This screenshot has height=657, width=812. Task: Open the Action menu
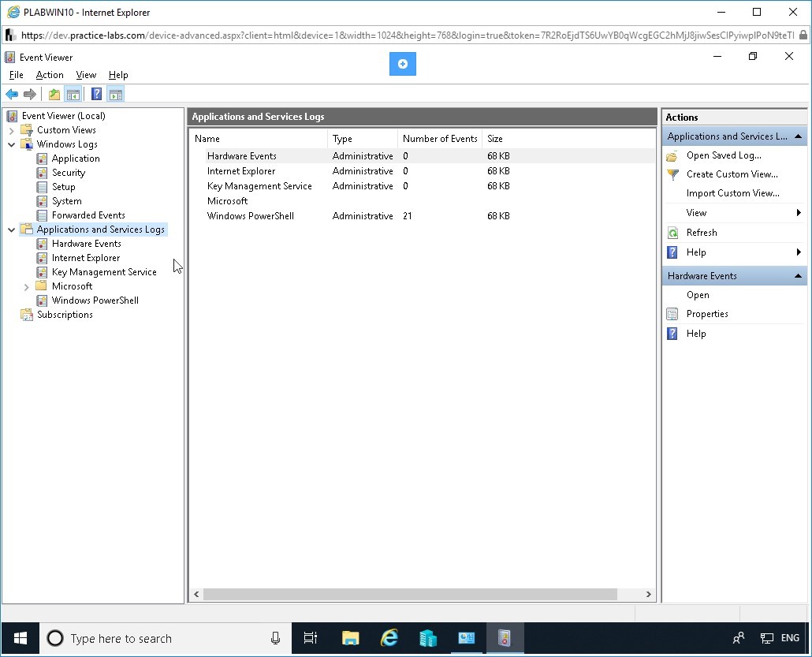(x=50, y=75)
